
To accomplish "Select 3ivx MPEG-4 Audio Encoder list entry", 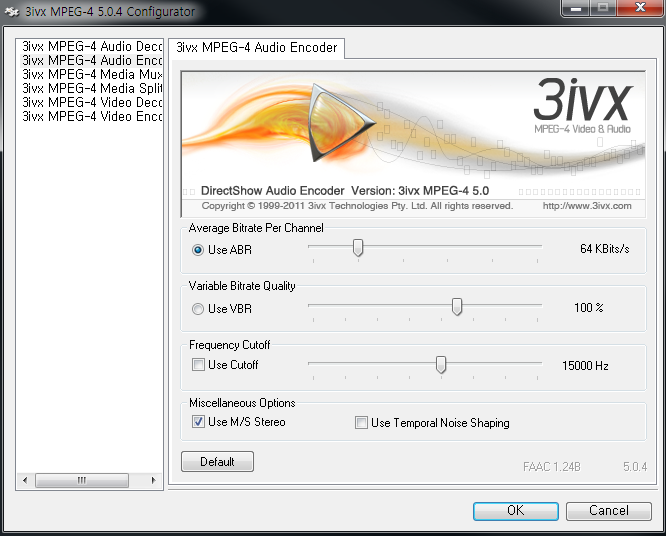I will [91, 60].
